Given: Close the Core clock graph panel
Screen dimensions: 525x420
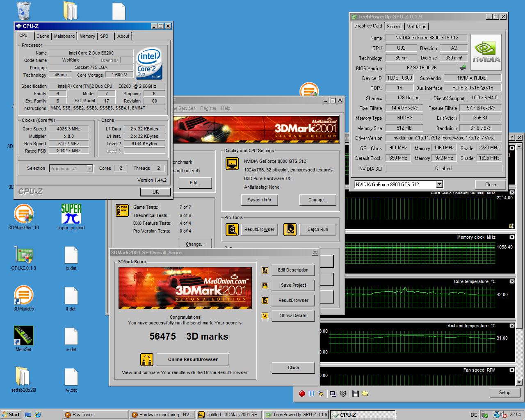Looking at the screenshot, I should 512,192.
